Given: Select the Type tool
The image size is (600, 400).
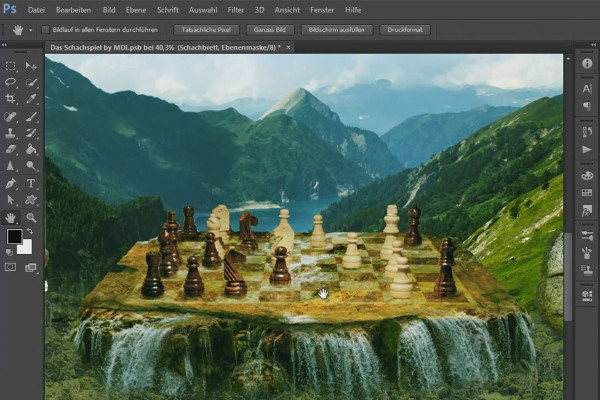Looking at the screenshot, I should tap(31, 183).
